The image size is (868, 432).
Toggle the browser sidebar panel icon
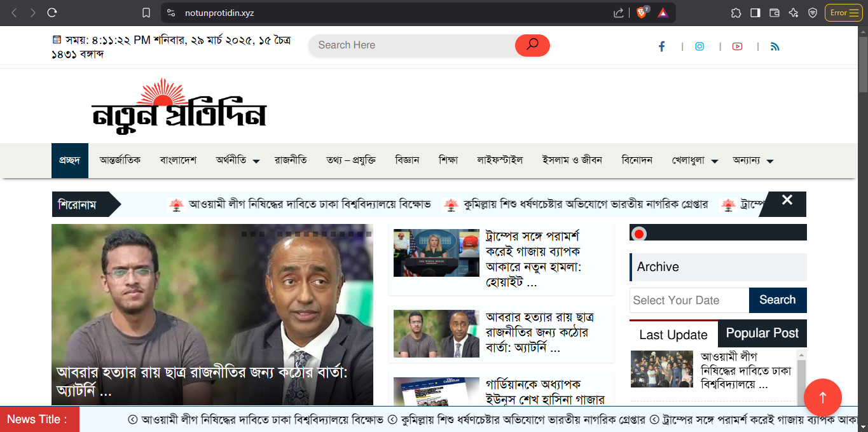pos(755,13)
